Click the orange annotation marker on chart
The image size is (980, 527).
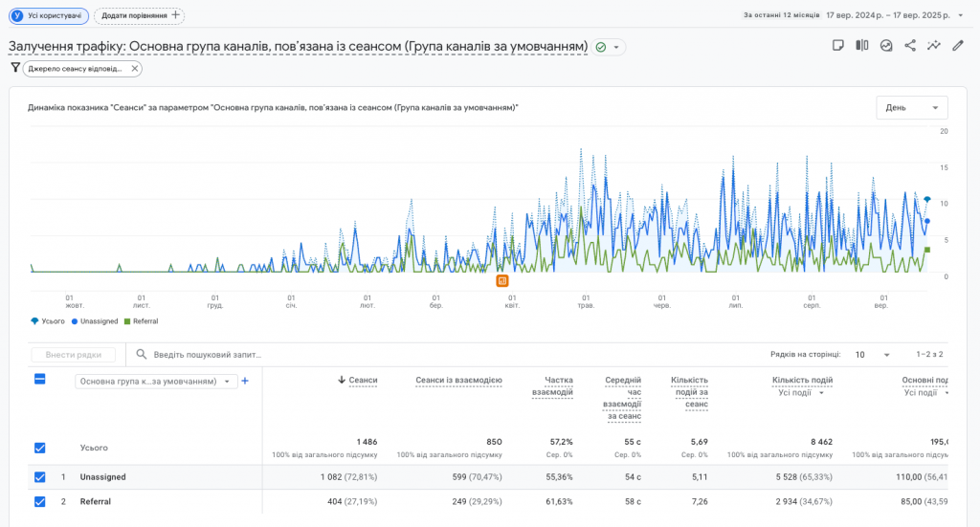pyautogui.click(x=502, y=280)
